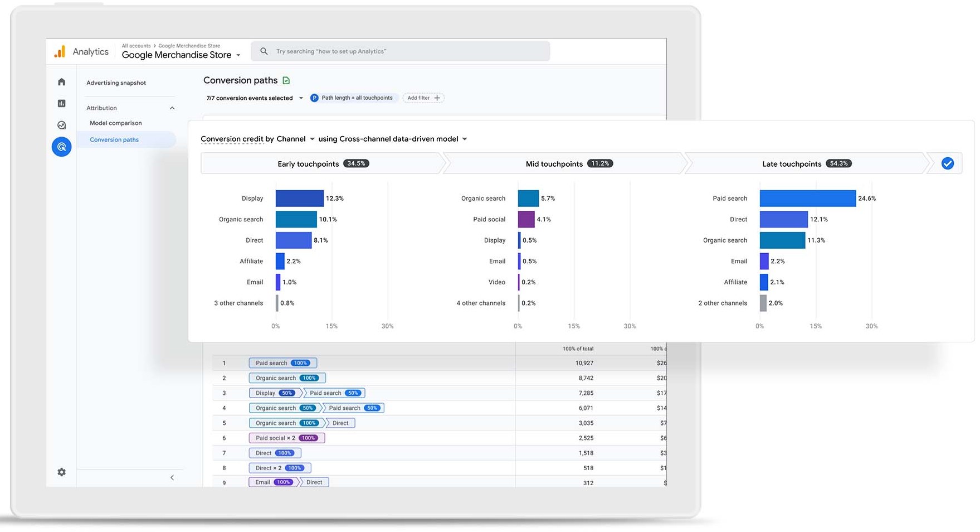Click the Google Merchandise Store breadcrumb link
The width and height of the screenshot is (980, 532).
pyautogui.click(x=189, y=46)
